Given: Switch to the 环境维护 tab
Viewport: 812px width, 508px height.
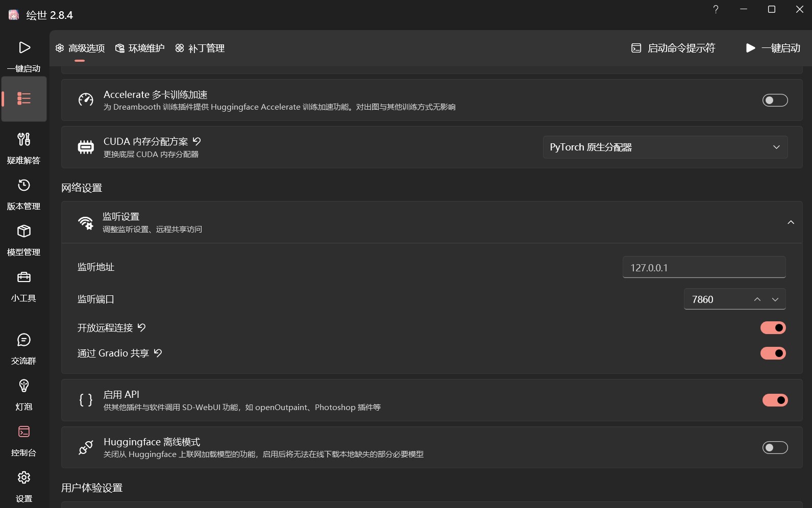Looking at the screenshot, I should 140,48.
